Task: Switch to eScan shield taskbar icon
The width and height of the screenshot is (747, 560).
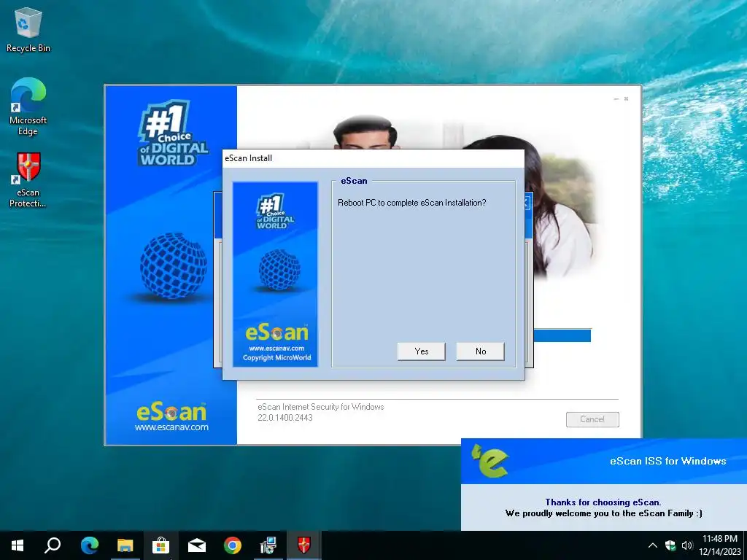Action: [304, 545]
